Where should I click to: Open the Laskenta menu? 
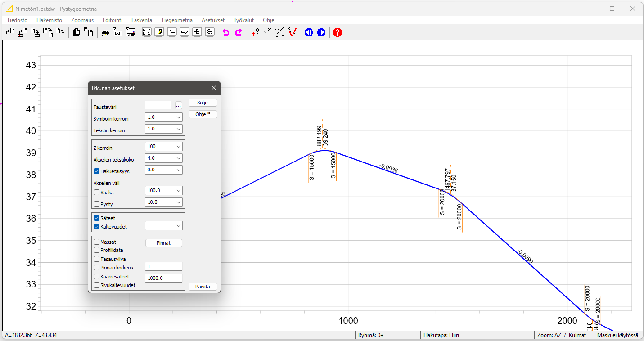tap(141, 20)
